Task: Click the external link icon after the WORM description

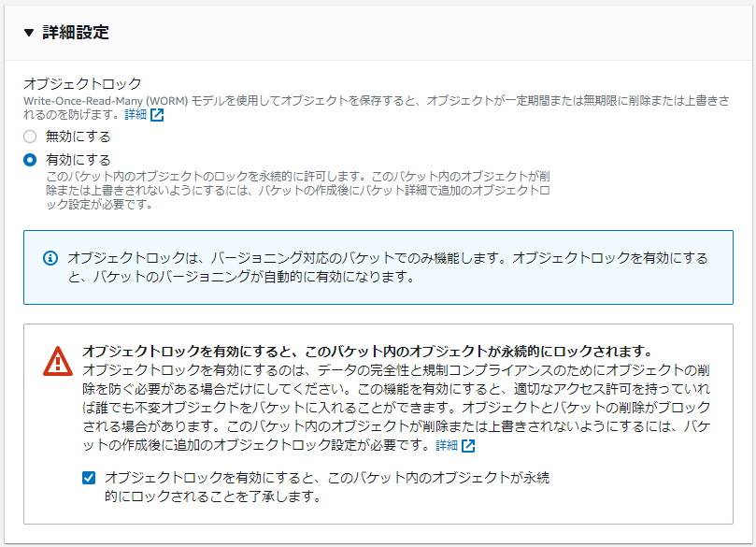Action: [x=157, y=115]
